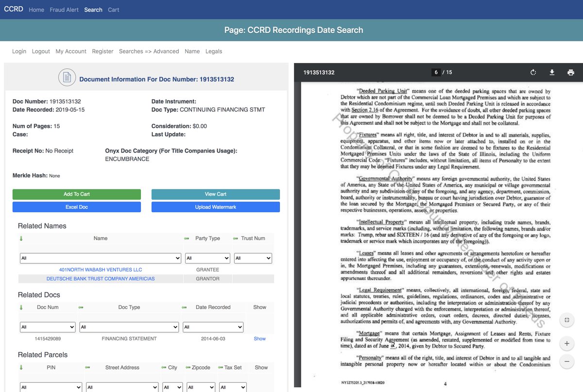Image resolution: width=583 pixels, height=392 pixels.
Task: Open the Trust Num filter dropdown
Action: [x=253, y=258]
